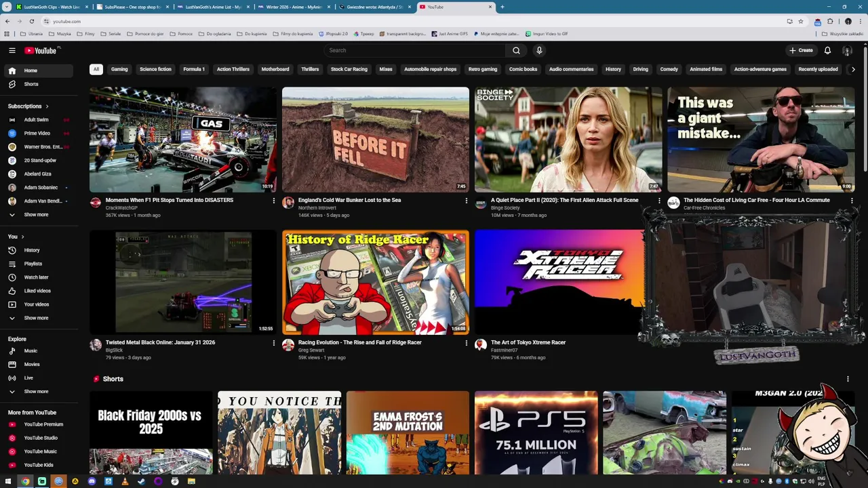This screenshot has width=868, height=488.
Task: Open the PS5 75.1 Million short
Action: (x=536, y=432)
